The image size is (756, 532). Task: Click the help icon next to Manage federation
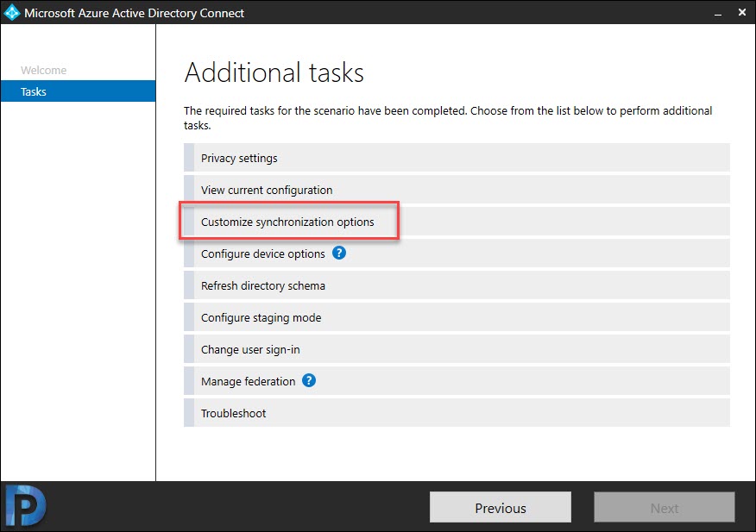pyautogui.click(x=309, y=381)
